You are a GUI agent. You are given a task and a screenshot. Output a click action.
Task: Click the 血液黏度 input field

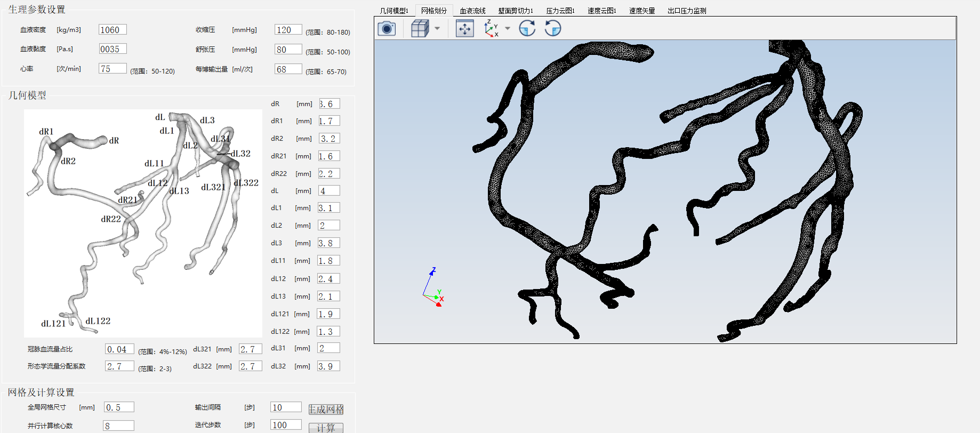pos(113,49)
